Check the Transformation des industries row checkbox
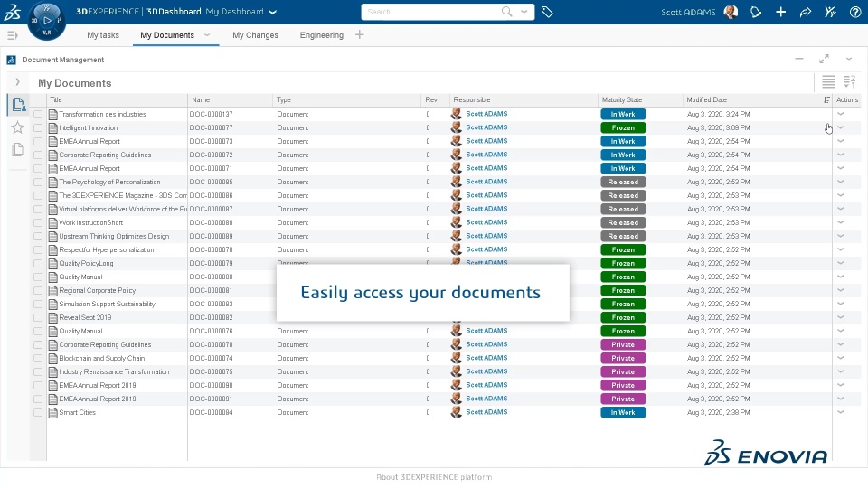 click(38, 115)
